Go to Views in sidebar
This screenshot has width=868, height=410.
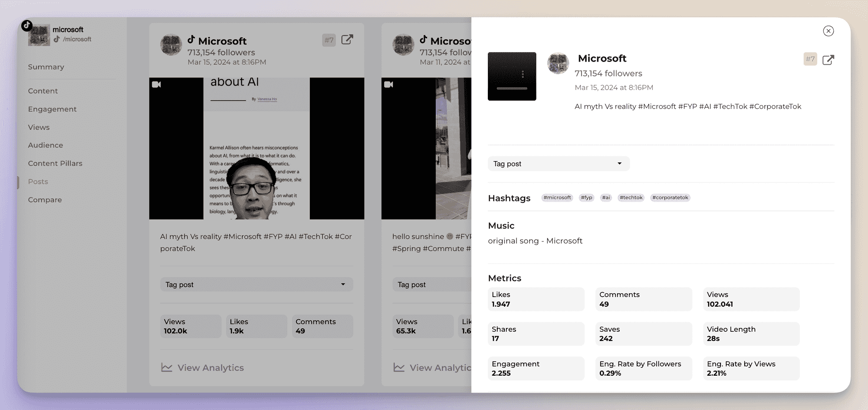[x=39, y=127]
